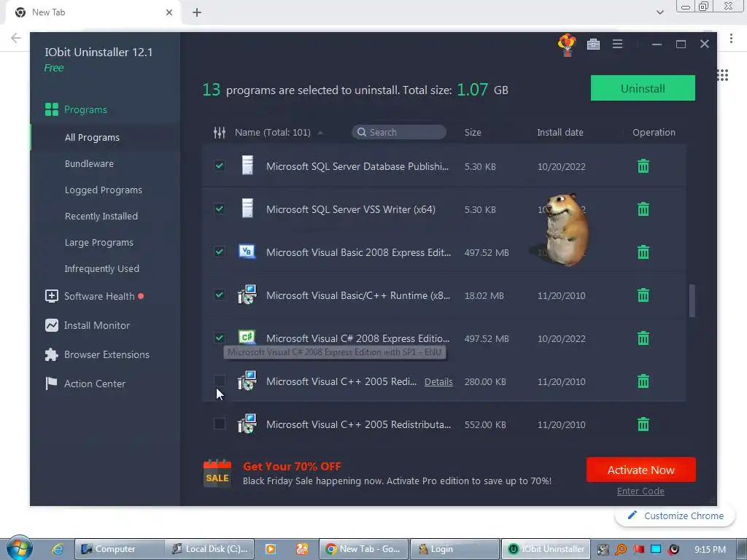747x560 pixels.
Task: Switch to Computer window in taskbar
Action: [119, 549]
